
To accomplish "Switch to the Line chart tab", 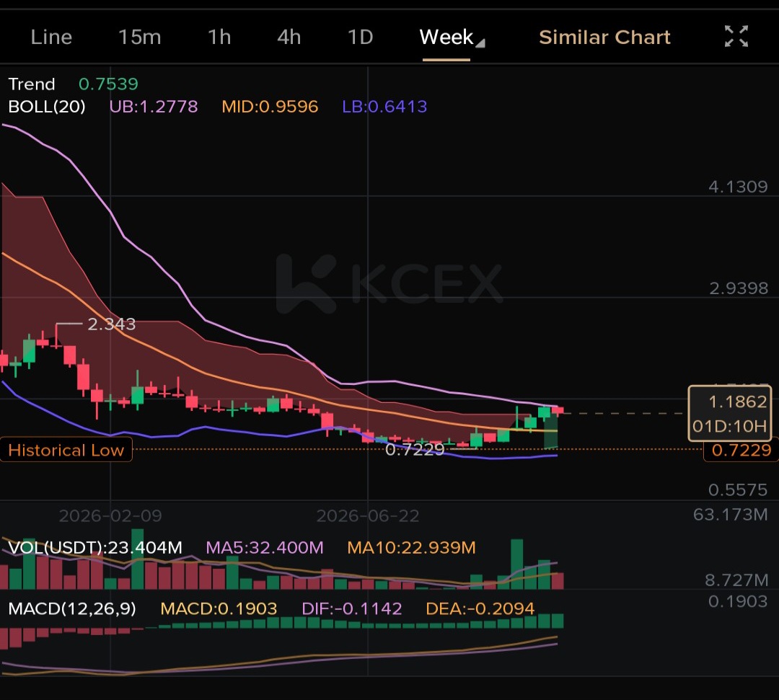I will coord(51,37).
